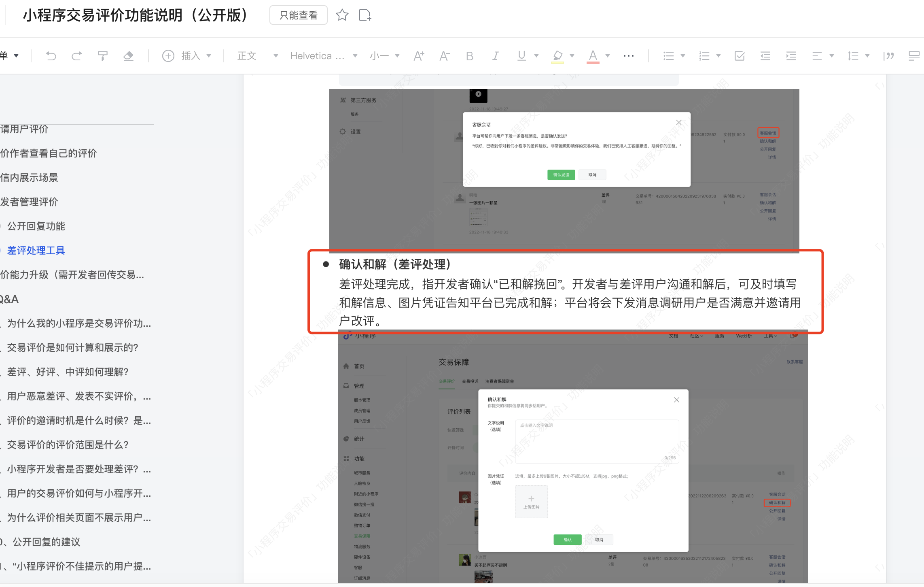Increase font size with A+ icon
924x587 pixels.
(419, 56)
